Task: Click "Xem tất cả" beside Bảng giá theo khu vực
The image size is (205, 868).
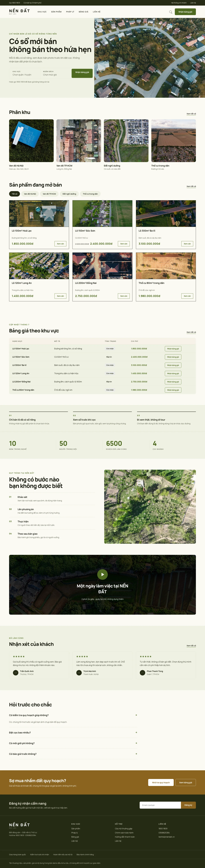Action: 191,332
